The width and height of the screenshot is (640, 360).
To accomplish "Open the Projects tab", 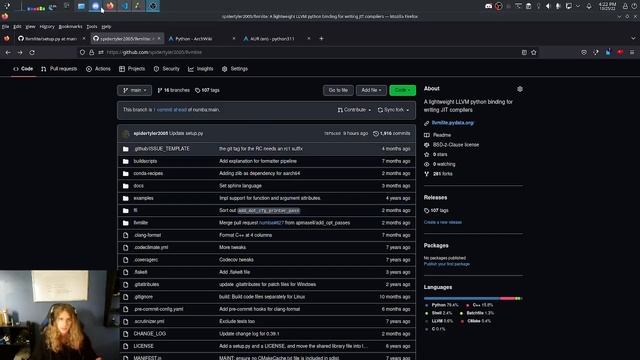I will tap(132, 69).
